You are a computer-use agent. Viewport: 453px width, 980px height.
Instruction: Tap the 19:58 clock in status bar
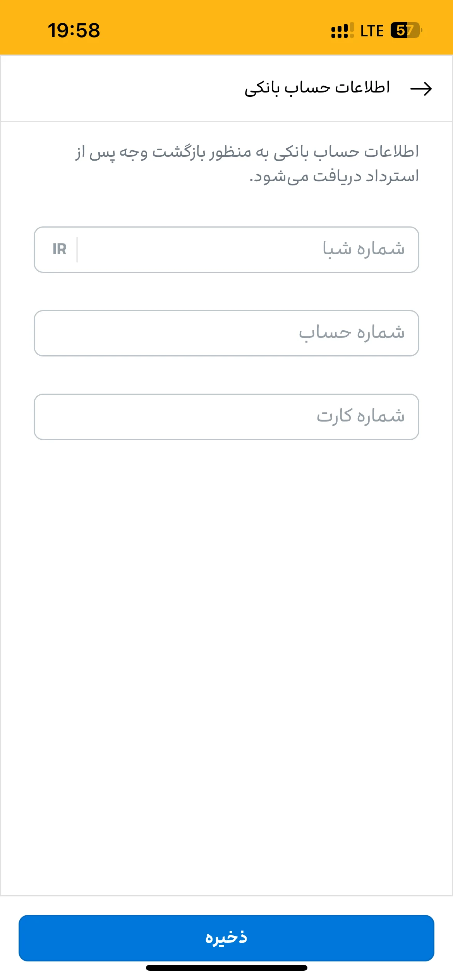click(74, 30)
